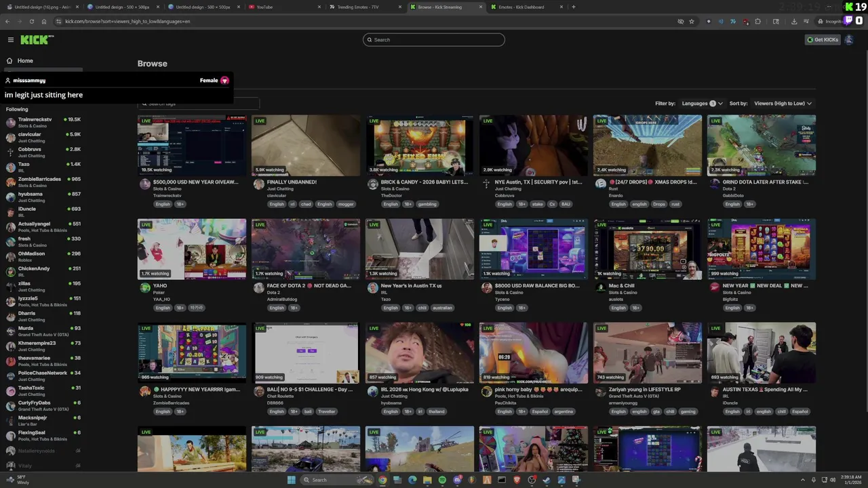
Task: Open File Explorer from the taskbar
Action: pyautogui.click(x=427, y=480)
